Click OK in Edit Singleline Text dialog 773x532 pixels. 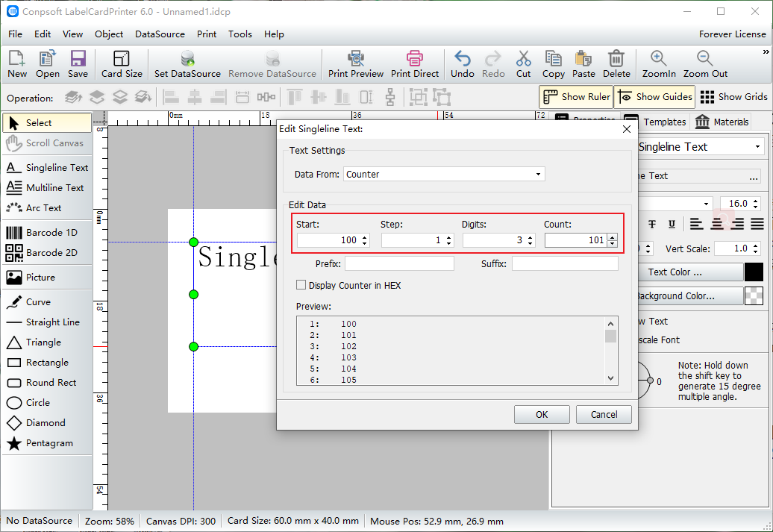542,415
